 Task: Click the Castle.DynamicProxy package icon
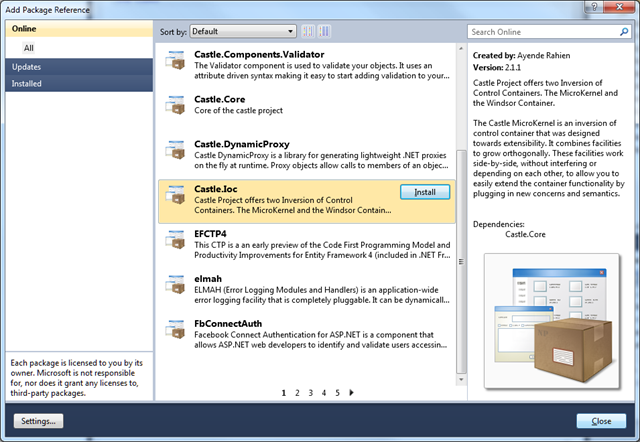[175, 150]
